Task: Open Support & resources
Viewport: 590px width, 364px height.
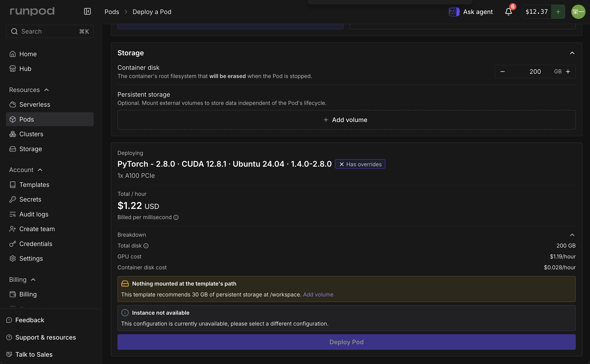Action: 41,337
